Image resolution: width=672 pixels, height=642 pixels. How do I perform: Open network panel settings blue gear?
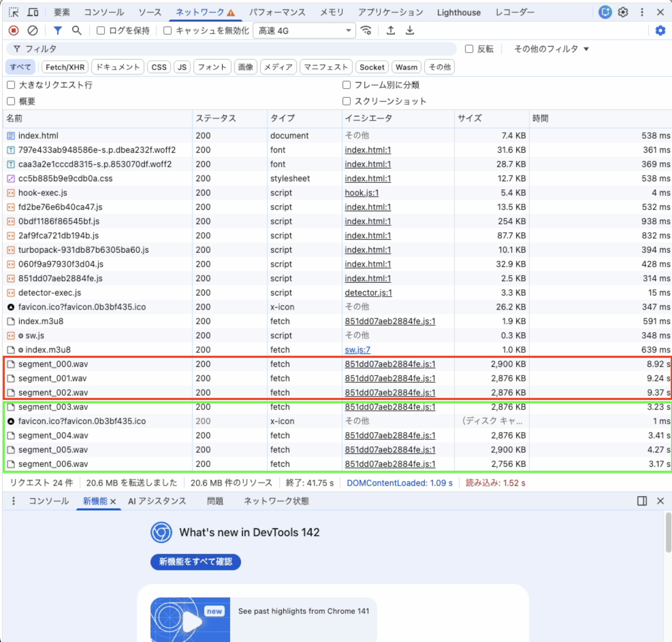(x=660, y=30)
